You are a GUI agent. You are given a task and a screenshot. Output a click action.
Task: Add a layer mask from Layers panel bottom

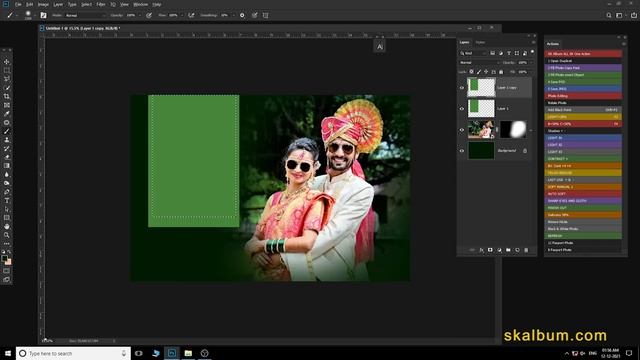point(490,250)
